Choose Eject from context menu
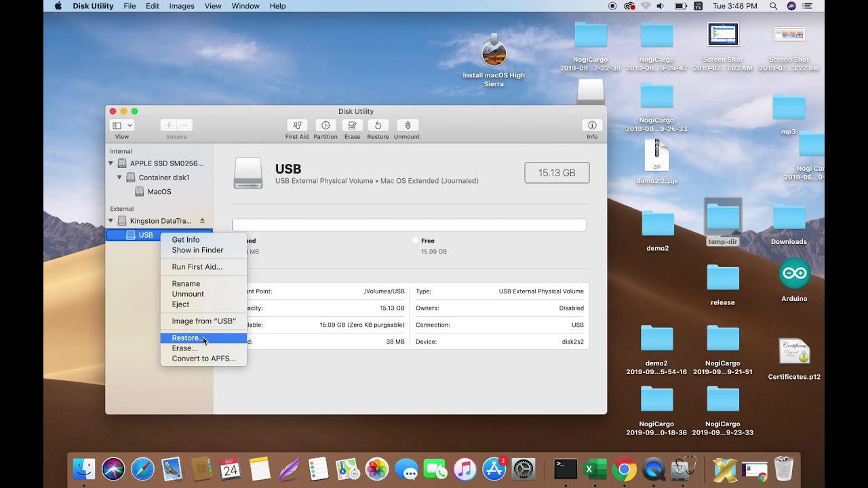The width and height of the screenshot is (868, 488). 203,304
